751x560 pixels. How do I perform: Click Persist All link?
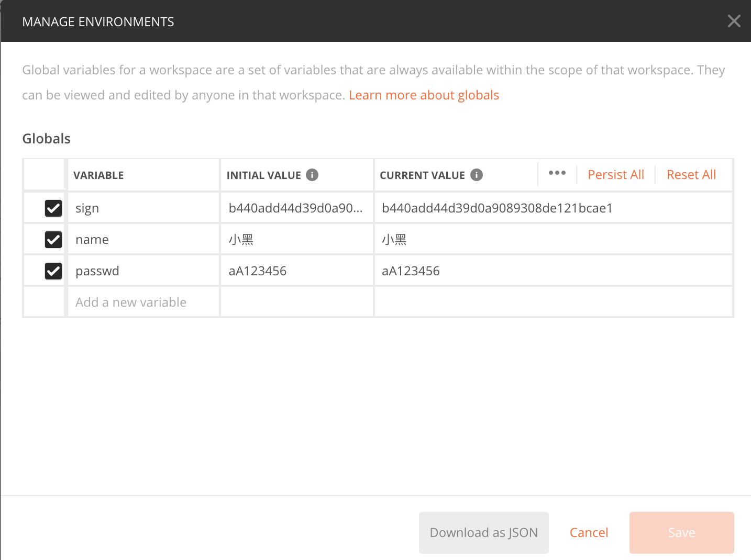(616, 175)
